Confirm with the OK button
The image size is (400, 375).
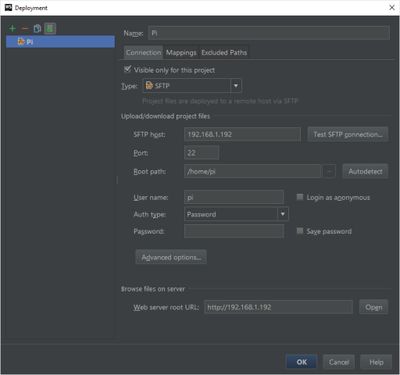[x=302, y=362]
